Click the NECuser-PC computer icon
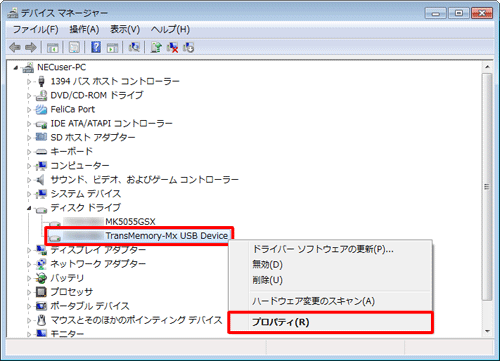This screenshot has width=500, height=361. coord(28,68)
